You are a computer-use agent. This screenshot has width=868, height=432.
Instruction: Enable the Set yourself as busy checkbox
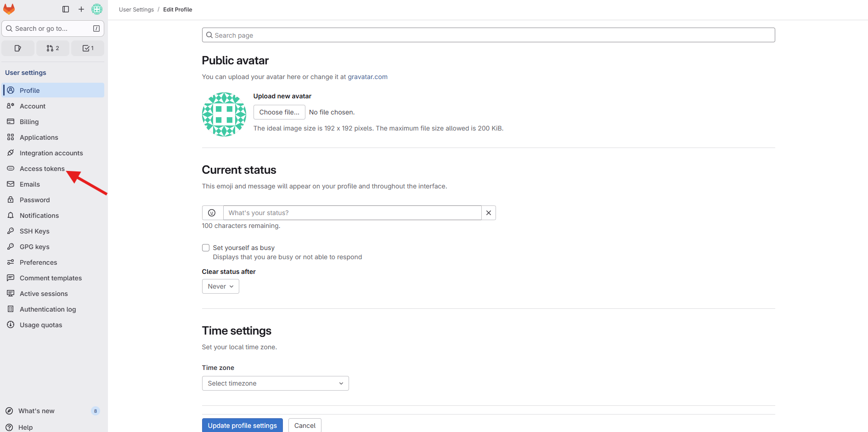coord(205,247)
